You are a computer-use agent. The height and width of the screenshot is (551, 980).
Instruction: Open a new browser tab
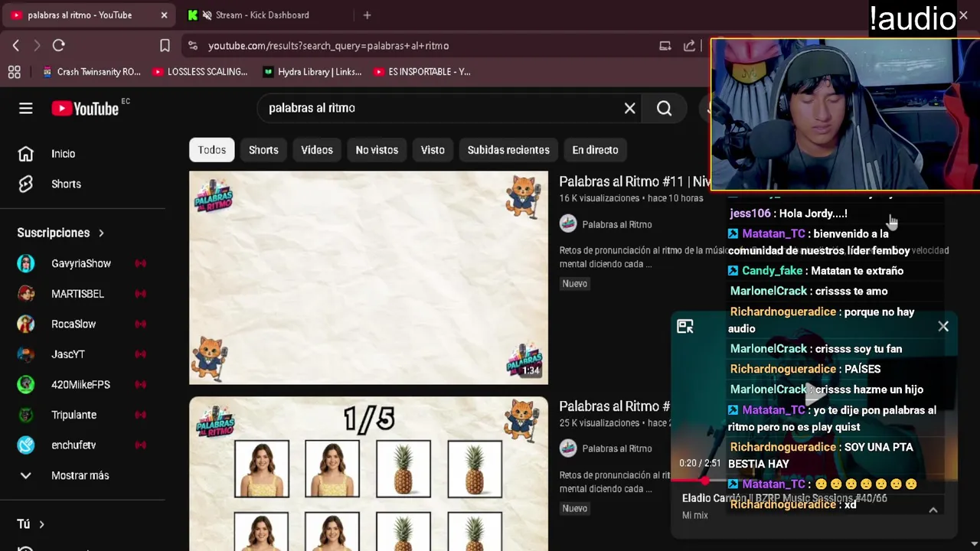point(367,15)
